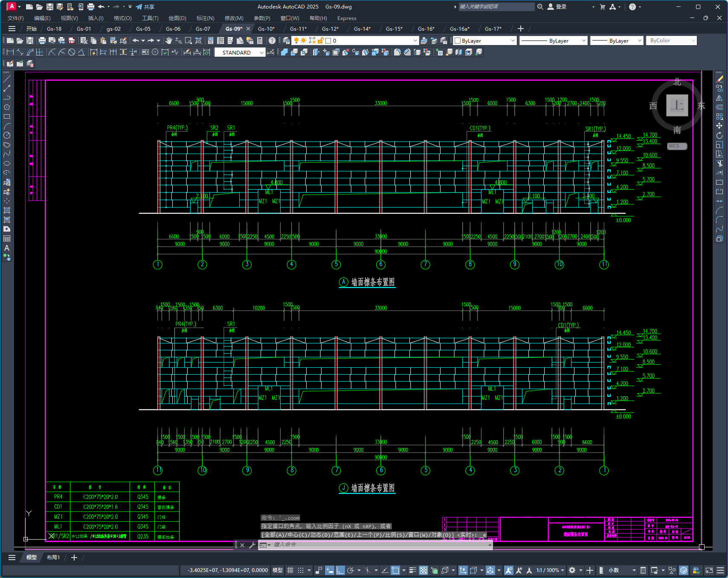The height and width of the screenshot is (578, 728).
Task: Open the Layer Properties Manager icon
Action: (x=286, y=41)
